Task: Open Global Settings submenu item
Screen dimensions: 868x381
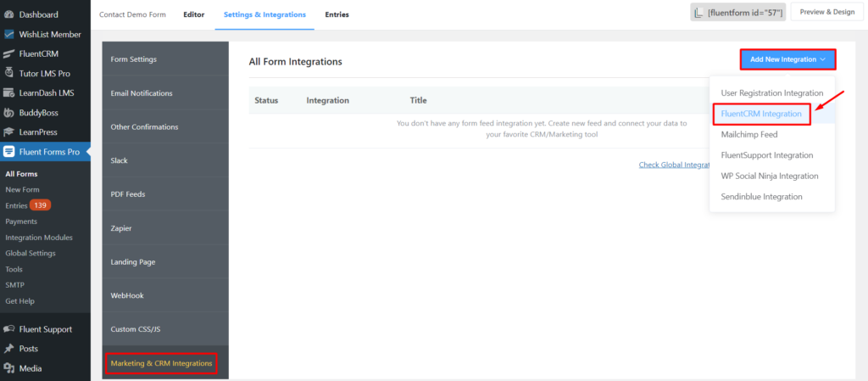Action: point(31,253)
